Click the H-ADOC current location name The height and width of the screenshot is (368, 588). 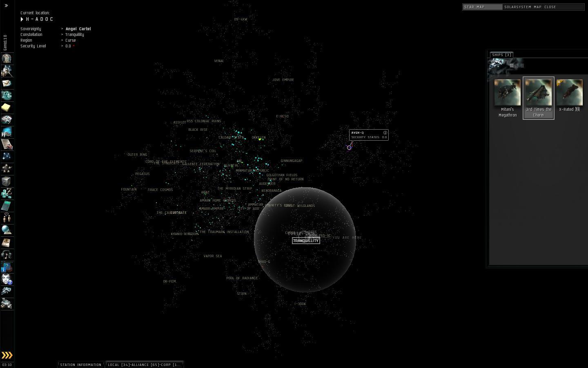pos(40,19)
